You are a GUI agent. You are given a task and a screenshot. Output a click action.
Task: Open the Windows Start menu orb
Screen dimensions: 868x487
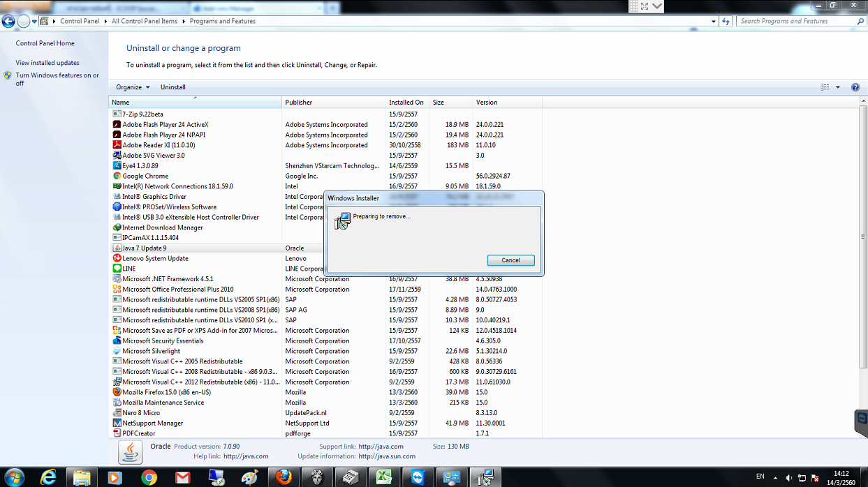pyautogui.click(x=14, y=477)
